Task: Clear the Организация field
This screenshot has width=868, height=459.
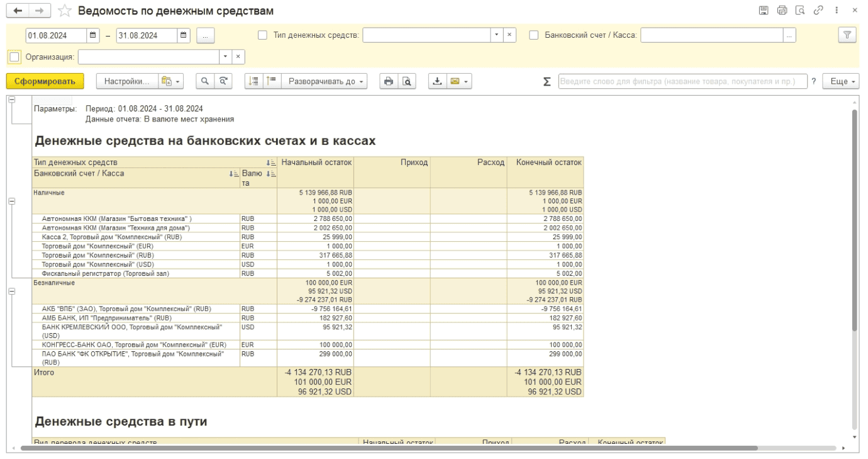Action: [x=238, y=57]
